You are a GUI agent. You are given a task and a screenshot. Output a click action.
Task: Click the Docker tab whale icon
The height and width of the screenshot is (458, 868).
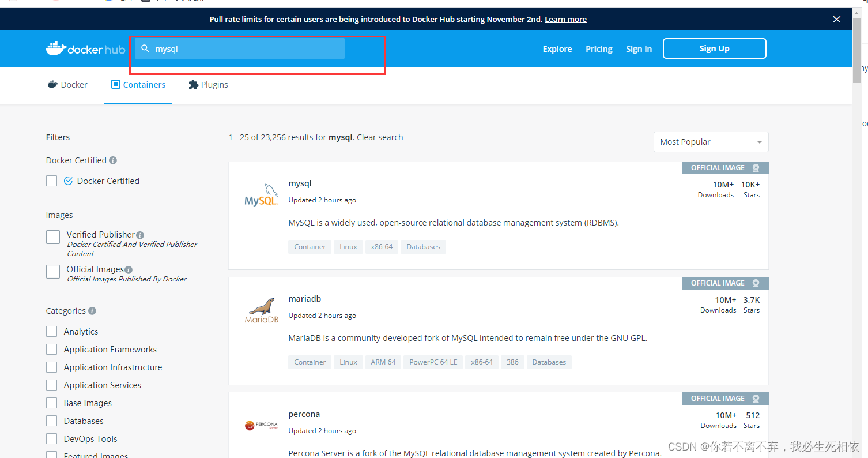[x=53, y=84]
